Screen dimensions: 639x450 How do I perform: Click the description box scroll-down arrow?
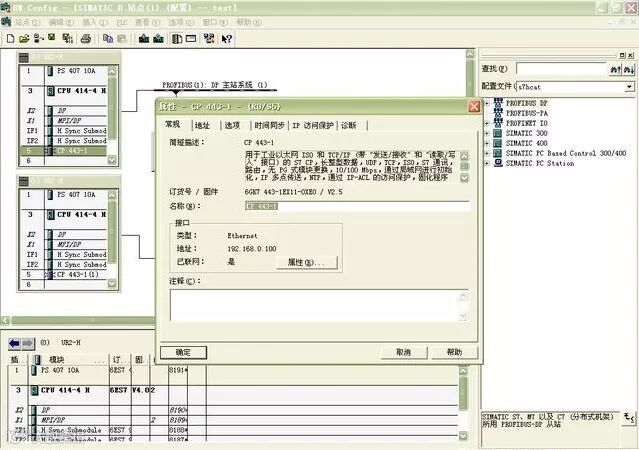(x=464, y=178)
